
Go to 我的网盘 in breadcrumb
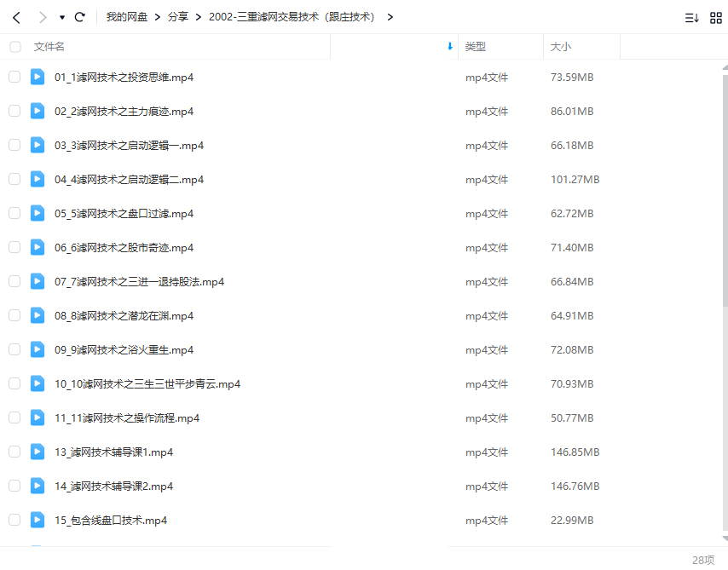[x=126, y=17]
